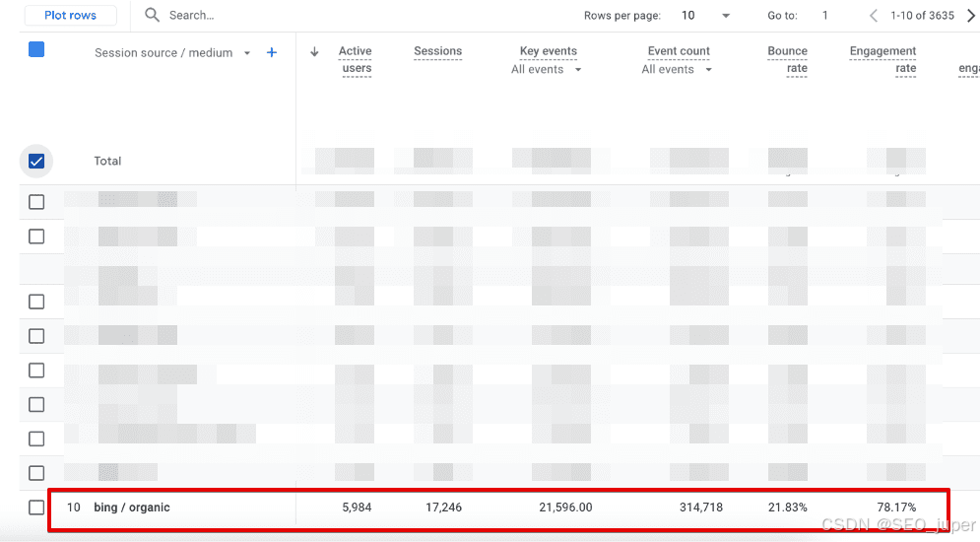The image size is (980, 542).
Task: Click the 78.17% engagement rate value
Action: coord(896,508)
